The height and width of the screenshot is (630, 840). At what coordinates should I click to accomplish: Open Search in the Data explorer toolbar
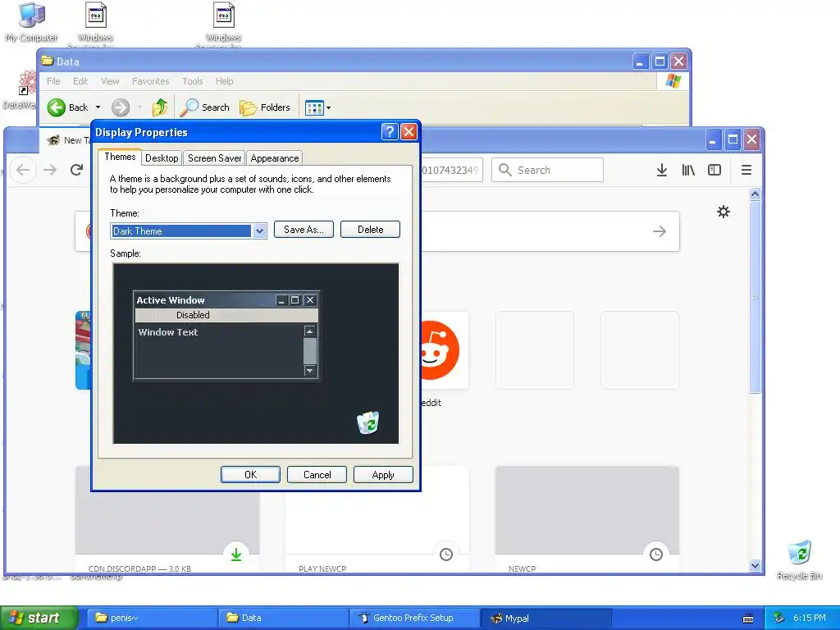coord(204,107)
